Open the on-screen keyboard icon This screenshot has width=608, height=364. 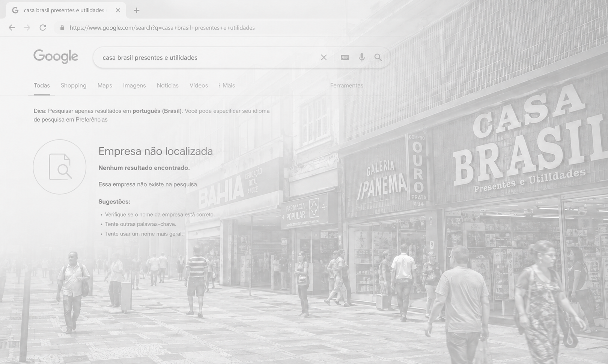pos(345,57)
